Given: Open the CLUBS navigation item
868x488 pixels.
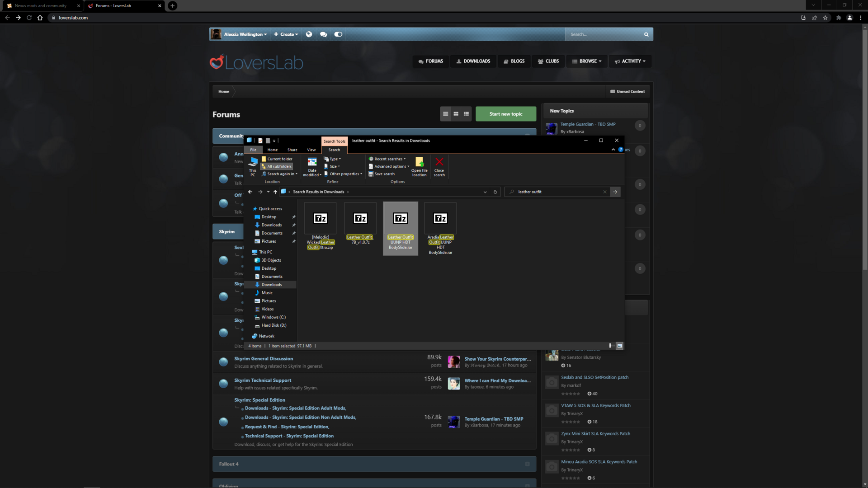Looking at the screenshot, I should 548,61.
